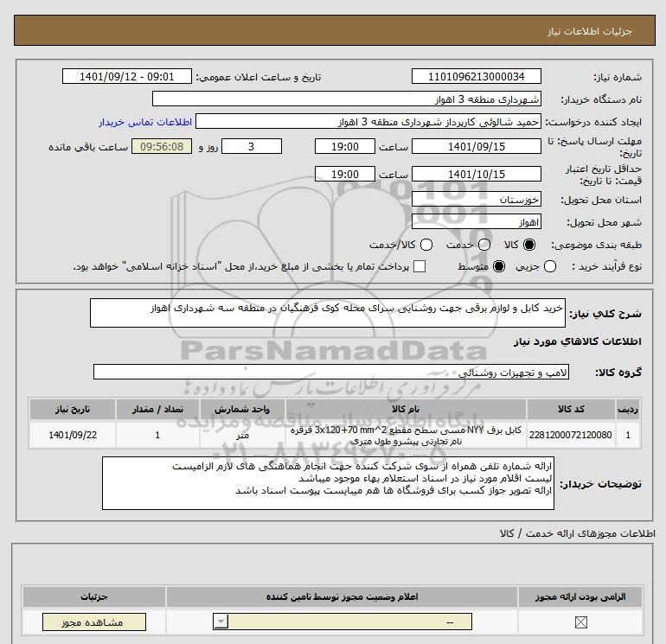Open the اطلاعات تماس خریدار link

145,122
